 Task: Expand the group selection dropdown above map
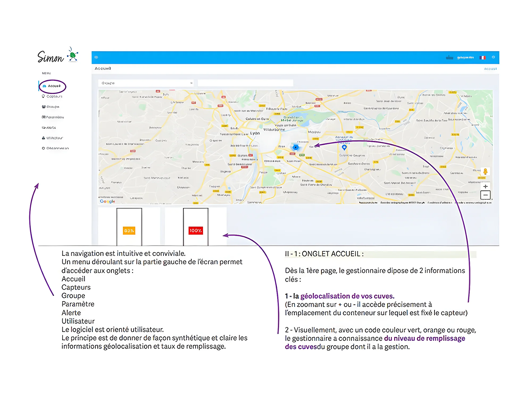(x=146, y=83)
